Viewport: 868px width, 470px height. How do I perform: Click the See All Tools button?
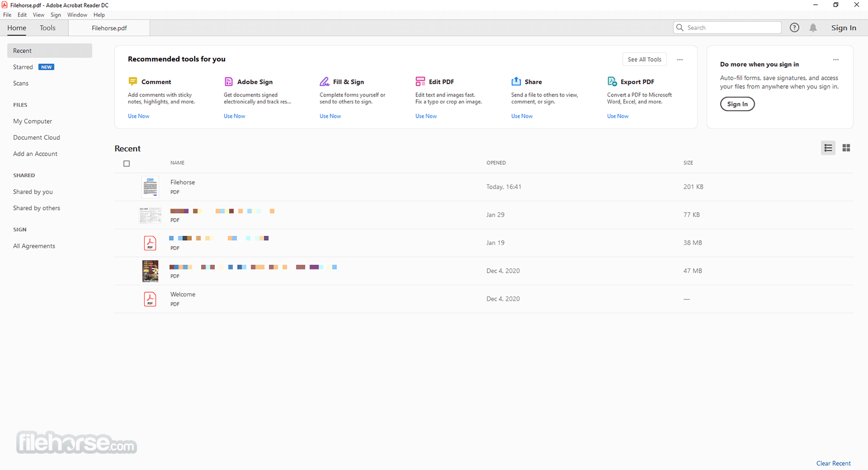click(644, 60)
